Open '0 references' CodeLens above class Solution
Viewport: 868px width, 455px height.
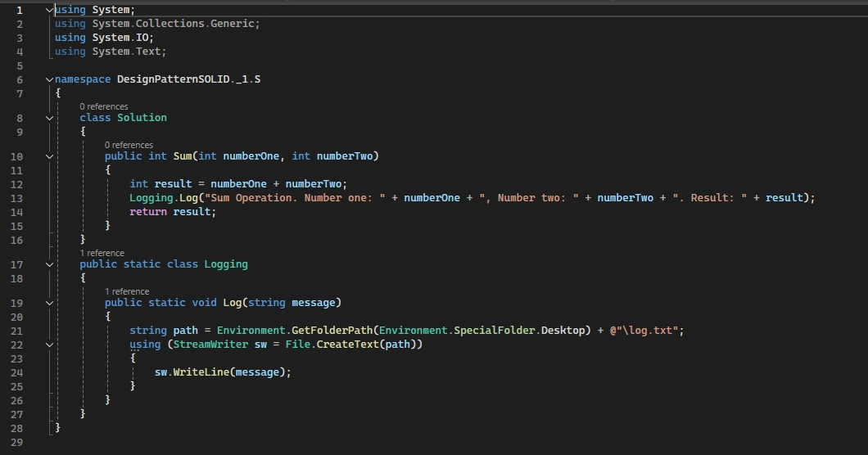pyautogui.click(x=103, y=106)
